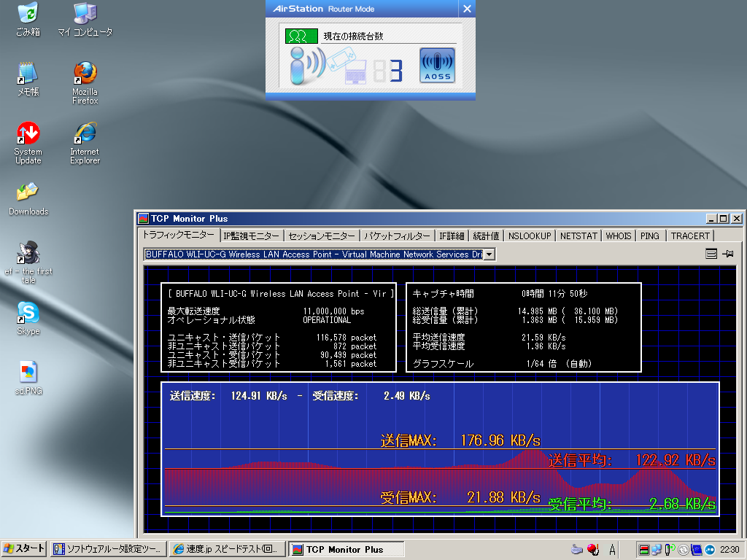Switch to the IF詳細 tab
747x560 pixels.
[452, 236]
